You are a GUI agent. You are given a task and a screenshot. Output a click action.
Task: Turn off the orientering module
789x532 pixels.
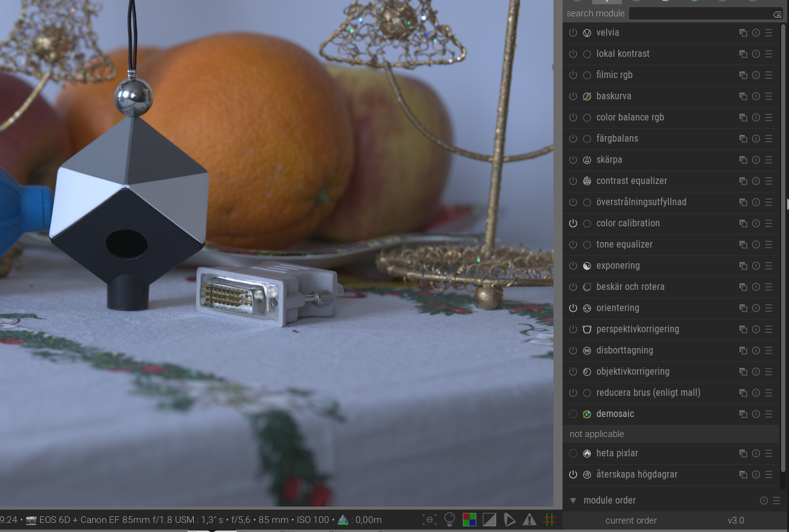pos(573,308)
